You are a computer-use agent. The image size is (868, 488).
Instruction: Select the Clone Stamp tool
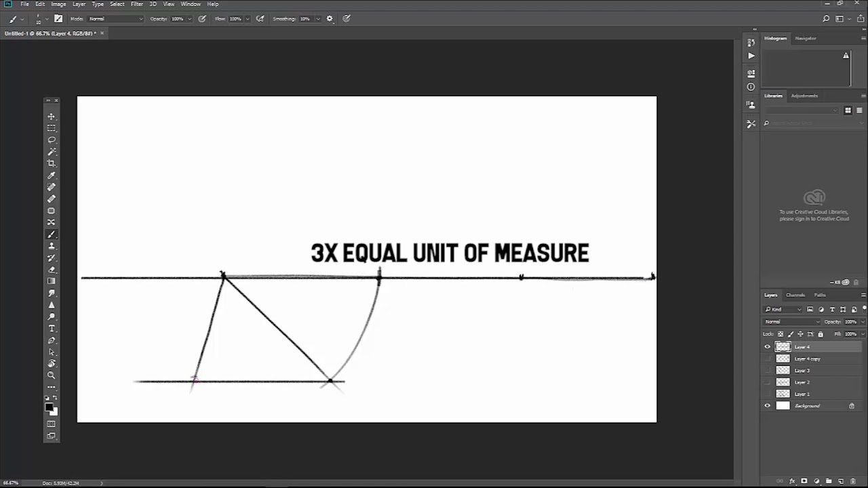tap(52, 246)
